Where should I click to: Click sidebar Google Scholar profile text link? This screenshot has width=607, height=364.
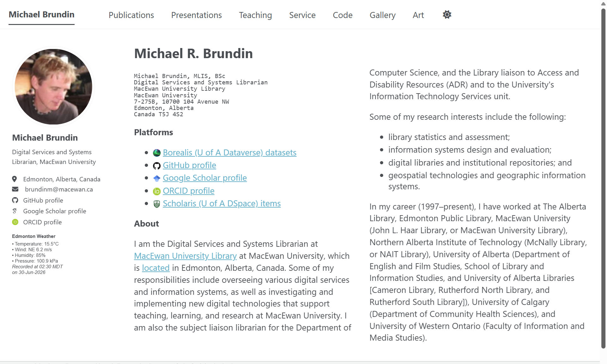(55, 211)
